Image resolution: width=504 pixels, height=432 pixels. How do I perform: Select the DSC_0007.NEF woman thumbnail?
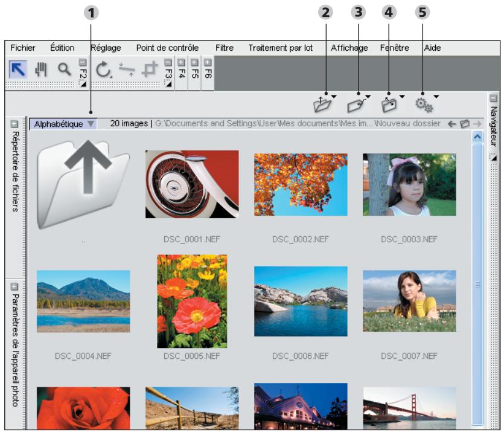coord(409,301)
